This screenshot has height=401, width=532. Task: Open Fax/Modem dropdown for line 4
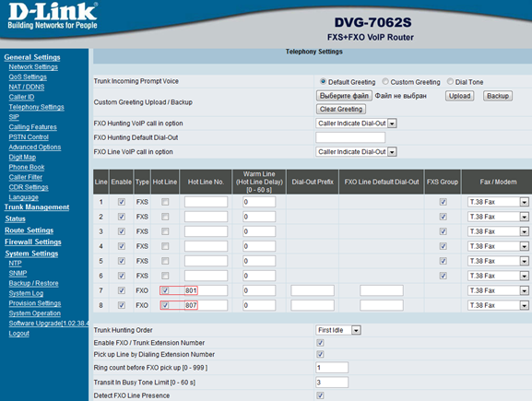click(498, 246)
